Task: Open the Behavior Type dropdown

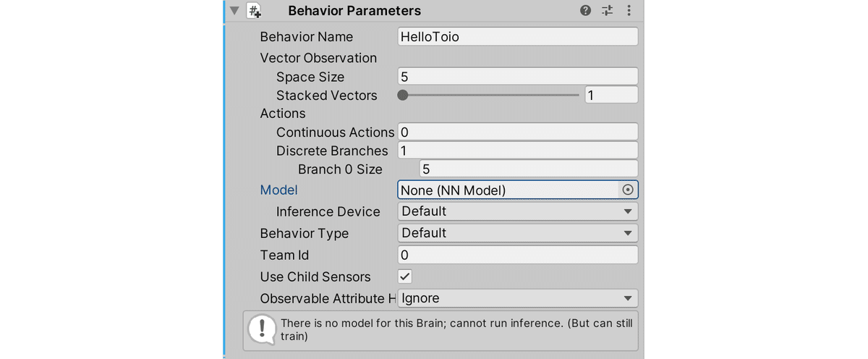Action: 517,233
